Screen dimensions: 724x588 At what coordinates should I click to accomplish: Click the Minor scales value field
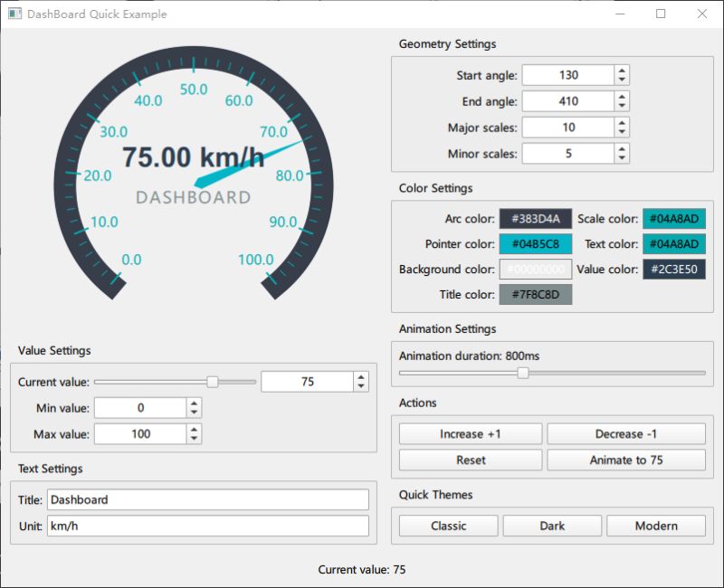tap(568, 154)
